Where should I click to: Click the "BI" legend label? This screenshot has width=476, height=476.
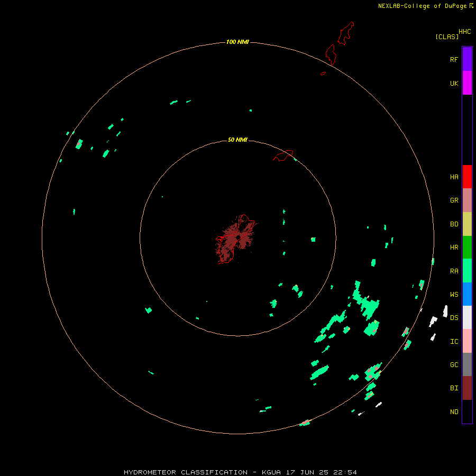pyautogui.click(x=454, y=388)
